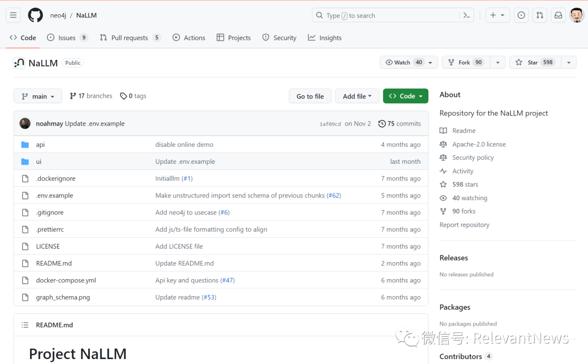Open pull request #47 link

[228, 280]
